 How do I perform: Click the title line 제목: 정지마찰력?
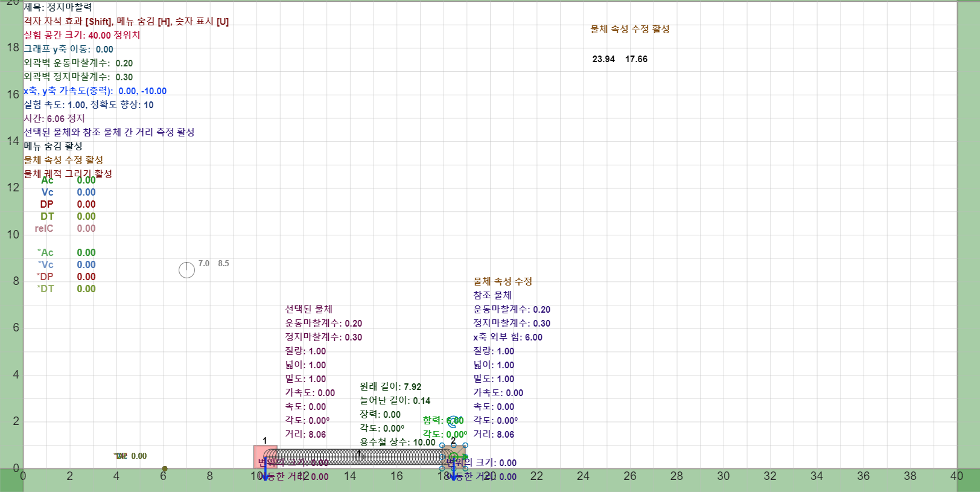tap(58, 7)
